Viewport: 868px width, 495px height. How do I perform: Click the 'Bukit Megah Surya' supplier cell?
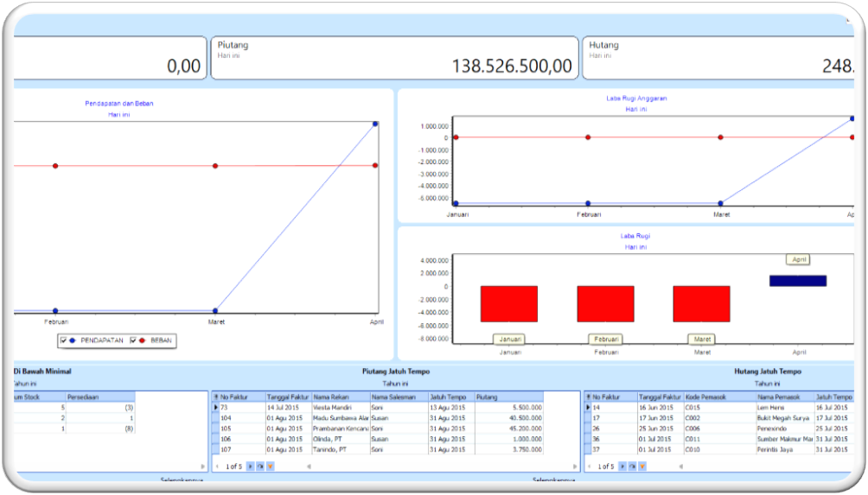pos(784,418)
